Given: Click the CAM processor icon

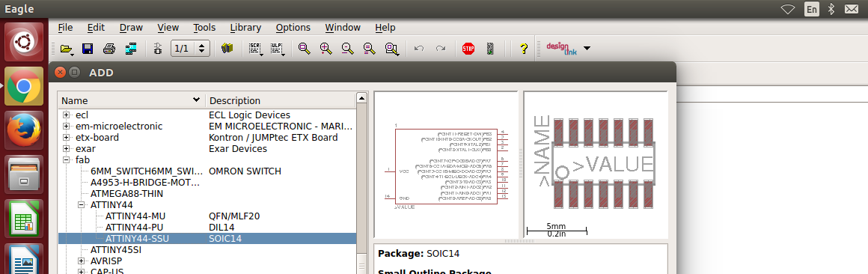Looking at the screenshot, I should click(x=131, y=49).
